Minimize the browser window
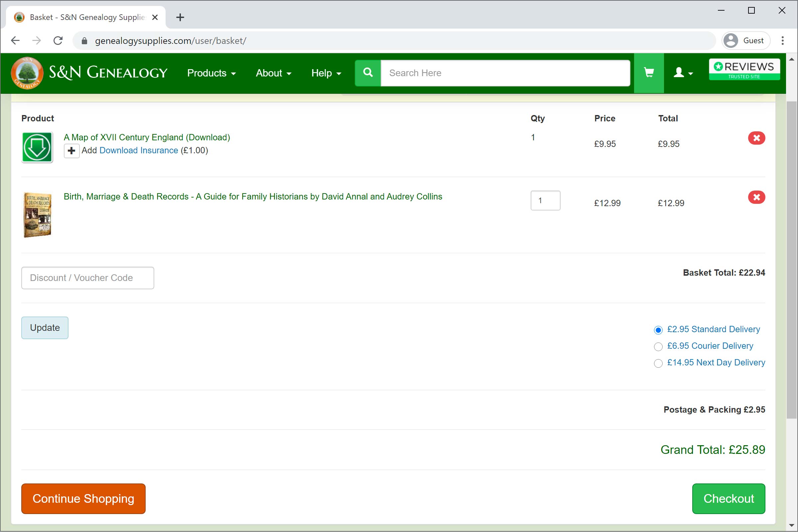This screenshot has width=798, height=532. tap(721, 11)
